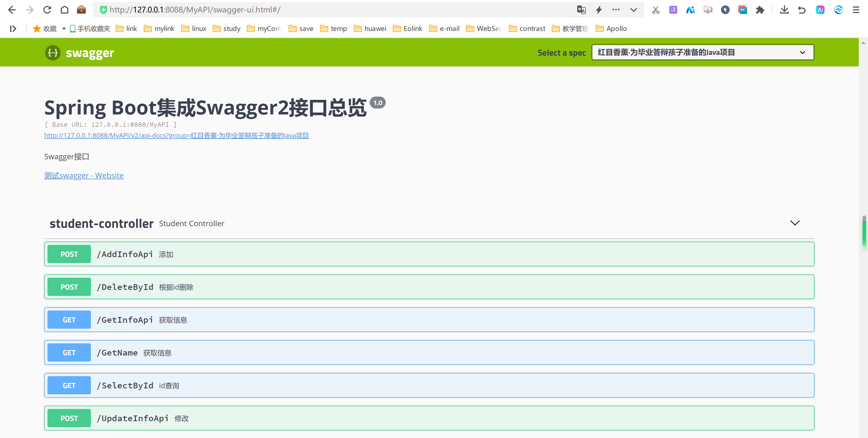Open the linux bookmark folder
Viewport: 868px width, 438px height.
point(194,29)
